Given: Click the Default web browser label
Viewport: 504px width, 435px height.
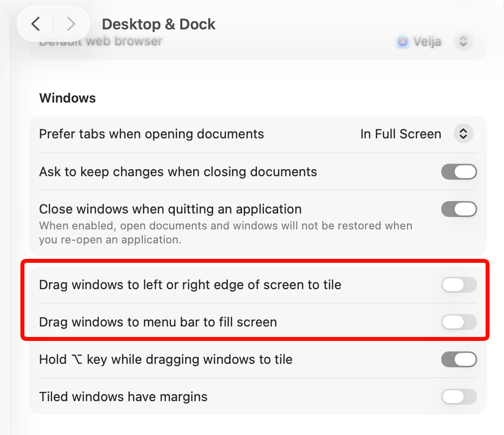Looking at the screenshot, I should tap(101, 41).
